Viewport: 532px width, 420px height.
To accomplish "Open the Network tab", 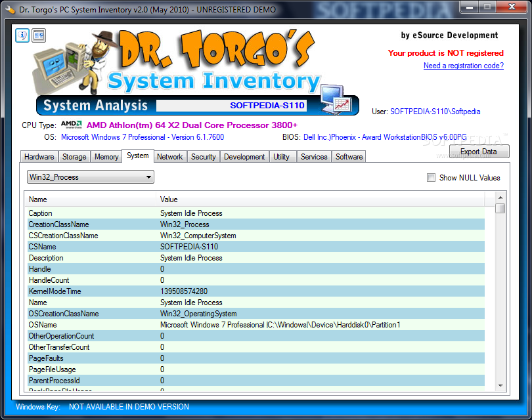I will tap(169, 157).
